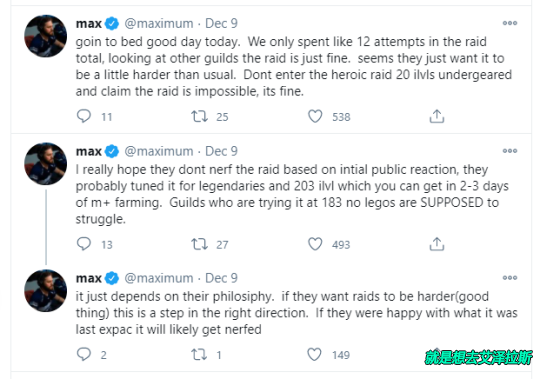
Task: Open the 'max' display name on the third tweet
Action: [89, 278]
